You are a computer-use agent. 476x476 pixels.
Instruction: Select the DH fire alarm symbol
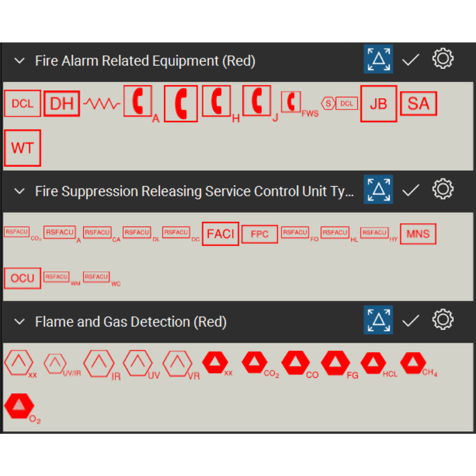(x=61, y=104)
